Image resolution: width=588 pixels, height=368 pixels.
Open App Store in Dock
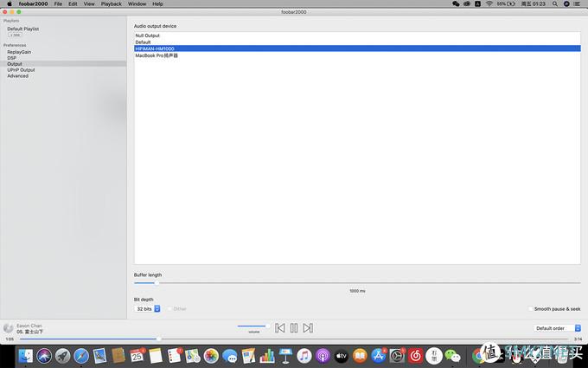pos(379,355)
